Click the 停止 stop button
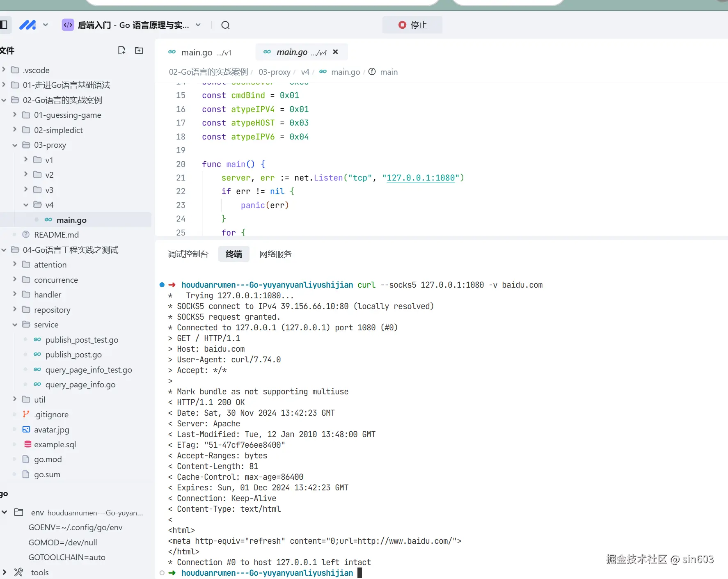Screen dimensions: 728x579 tap(412, 25)
